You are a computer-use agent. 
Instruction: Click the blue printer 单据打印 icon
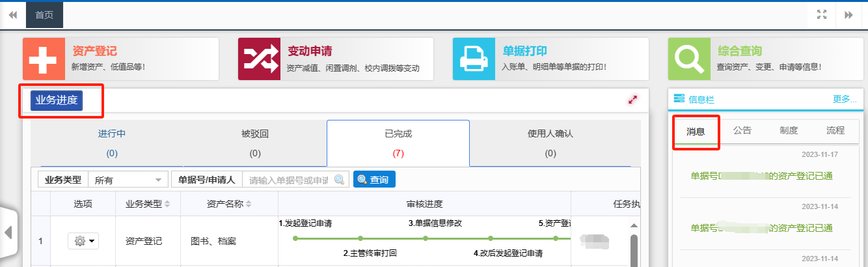(x=474, y=59)
